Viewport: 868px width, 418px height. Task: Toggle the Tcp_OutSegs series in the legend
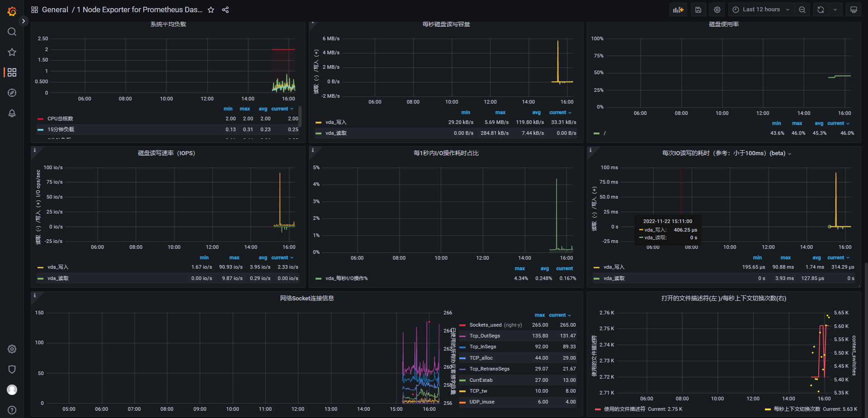[x=485, y=336]
